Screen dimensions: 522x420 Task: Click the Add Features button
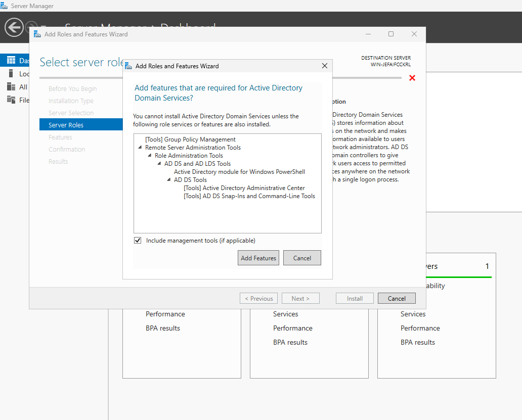pyautogui.click(x=258, y=258)
